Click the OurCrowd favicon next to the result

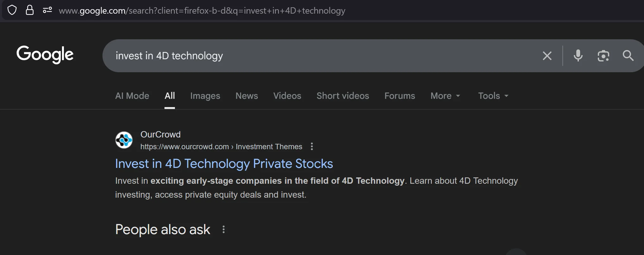[124, 140]
